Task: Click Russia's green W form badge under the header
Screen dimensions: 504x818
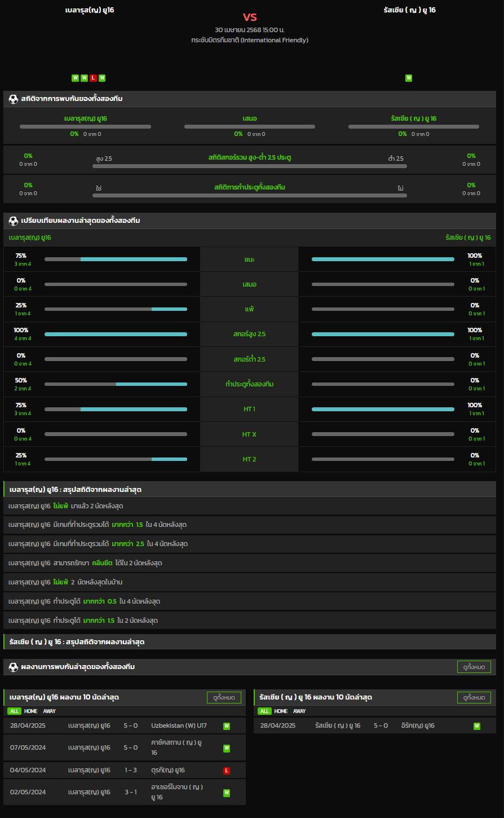Action: click(409, 78)
